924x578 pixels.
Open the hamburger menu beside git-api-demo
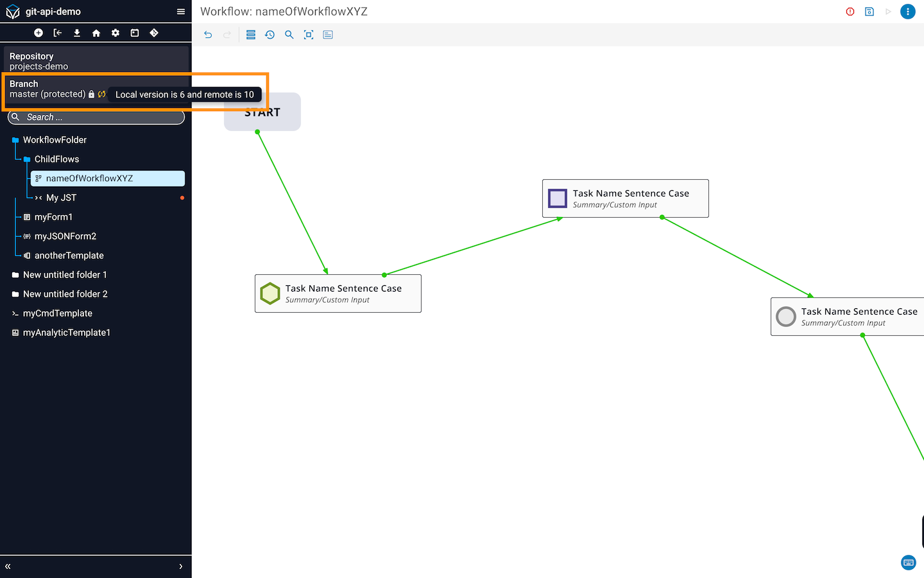(x=181, y=12)
